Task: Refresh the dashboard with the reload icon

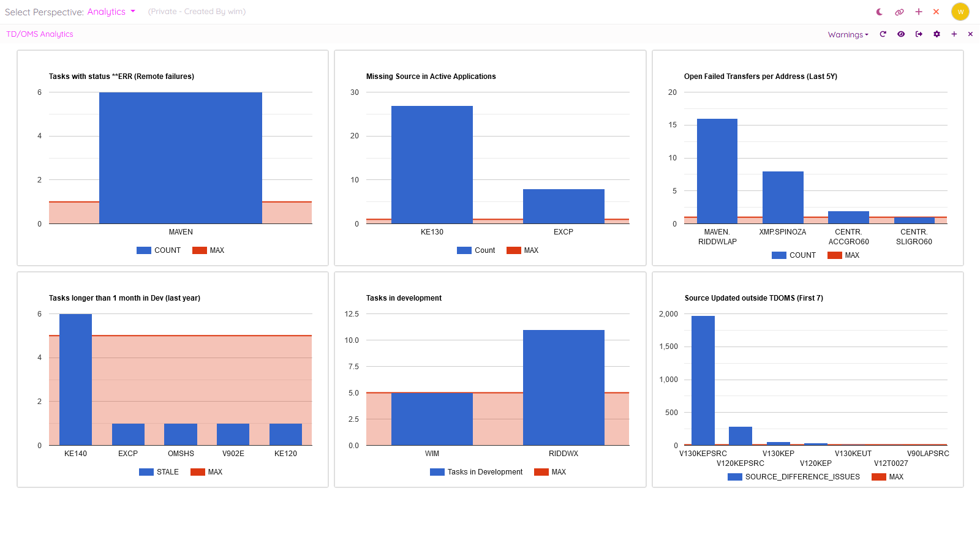Action: pyautogui.click(x=883, y=34)
